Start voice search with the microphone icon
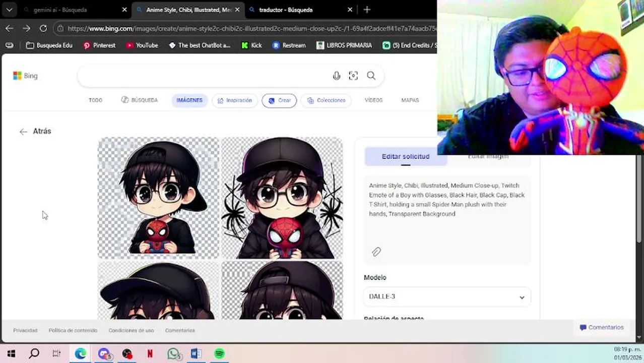This screenshot has width=644, height=363. click(337, 76)
